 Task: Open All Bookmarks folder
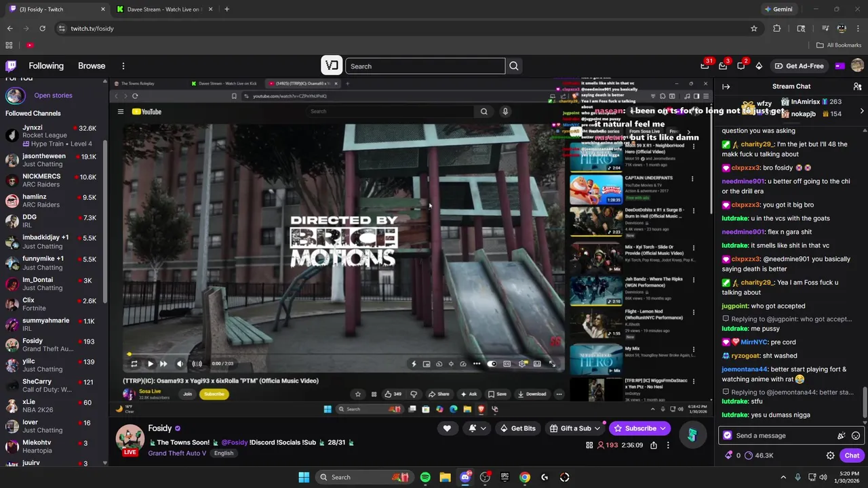[839, 45]
